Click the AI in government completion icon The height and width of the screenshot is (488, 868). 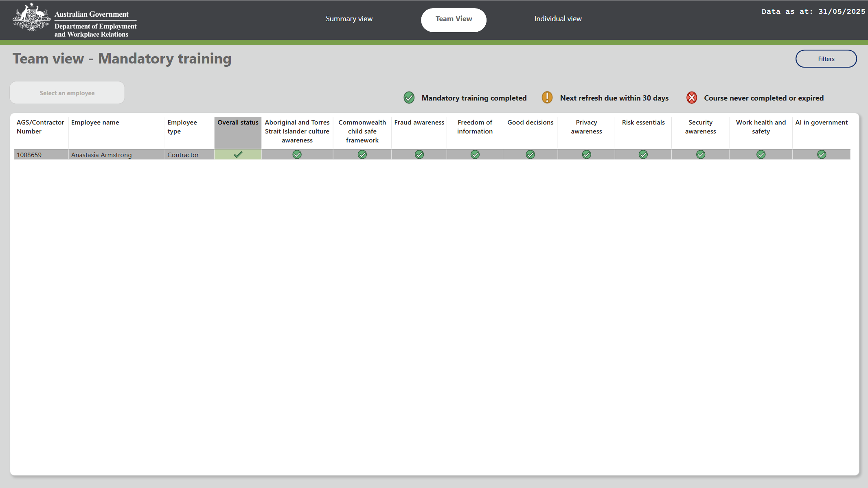[x=822, y=155]
